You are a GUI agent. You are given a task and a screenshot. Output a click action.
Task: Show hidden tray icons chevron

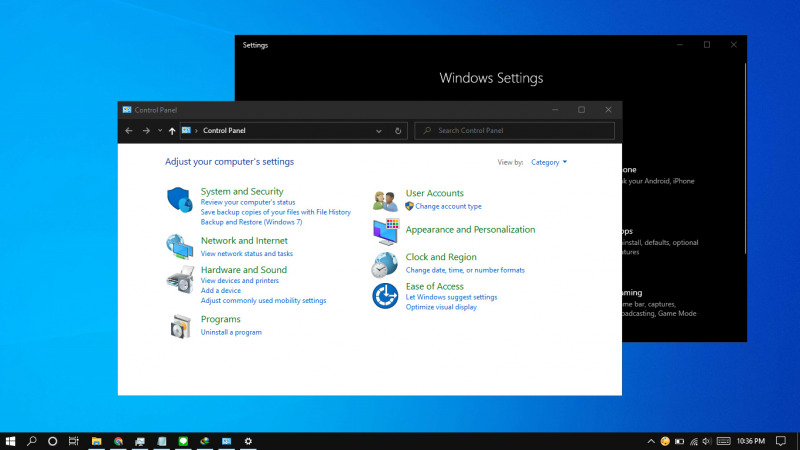click(x=651, y=441)
